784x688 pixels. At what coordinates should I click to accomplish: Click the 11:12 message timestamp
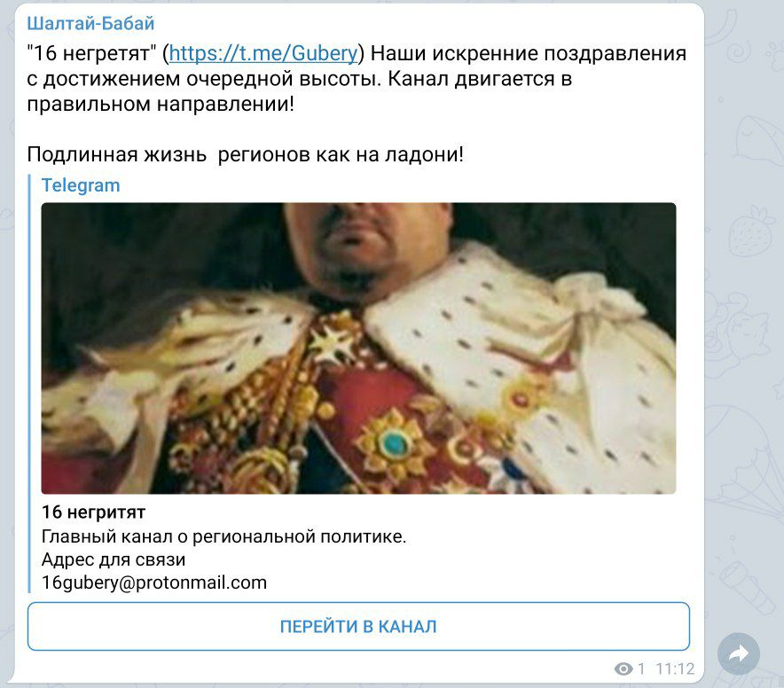tap(675, 668)
